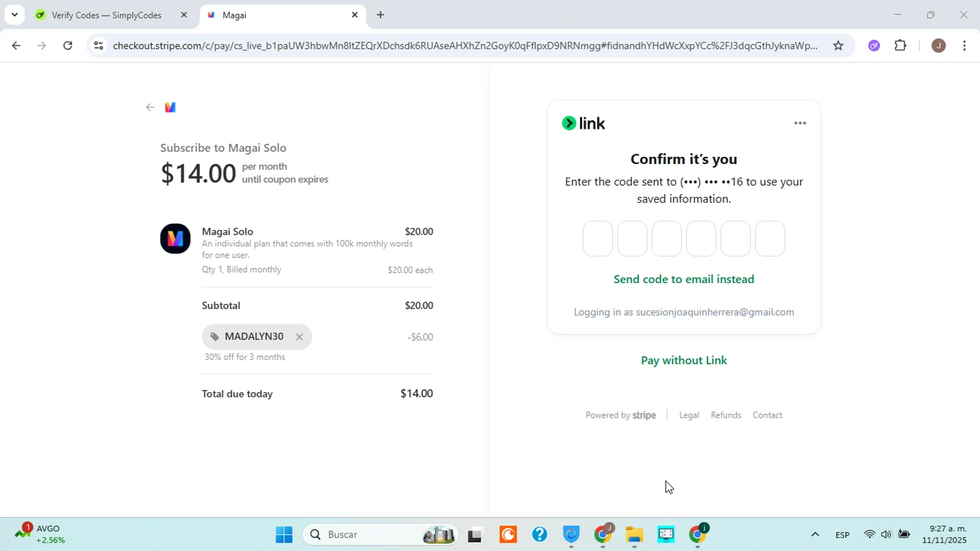Open the black taskbar app icon
The height and width of the screenshot is (551, 980).
[475, 535]
